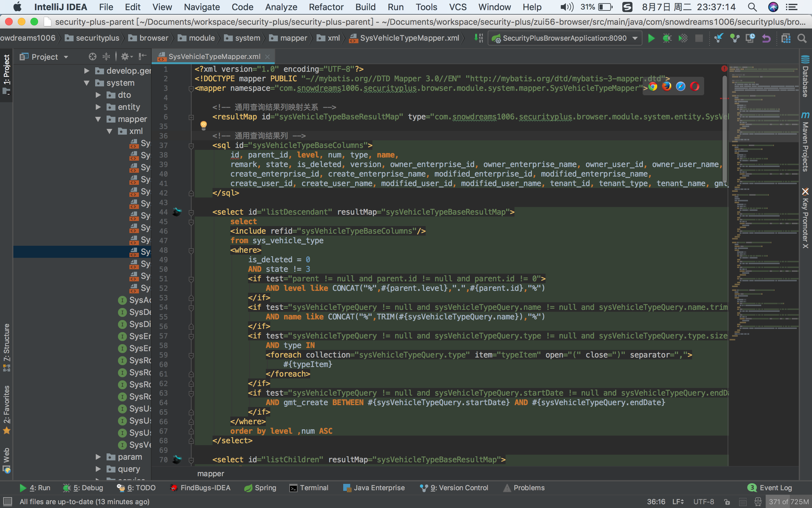The height and width of the screenshot is (508, 812).
Task: Open in Chrome browser icon
Action: tap(653, 87)
